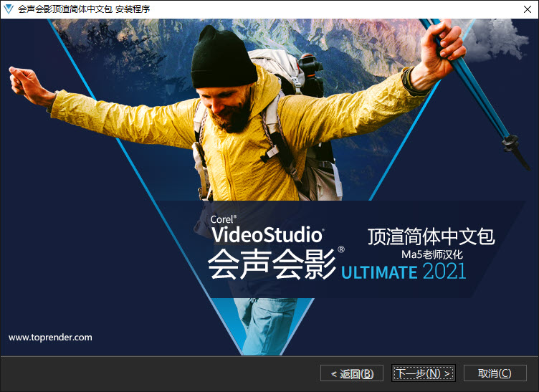
Task: Click the VideoStudio installer title bar icon
Action: (9, 9)
